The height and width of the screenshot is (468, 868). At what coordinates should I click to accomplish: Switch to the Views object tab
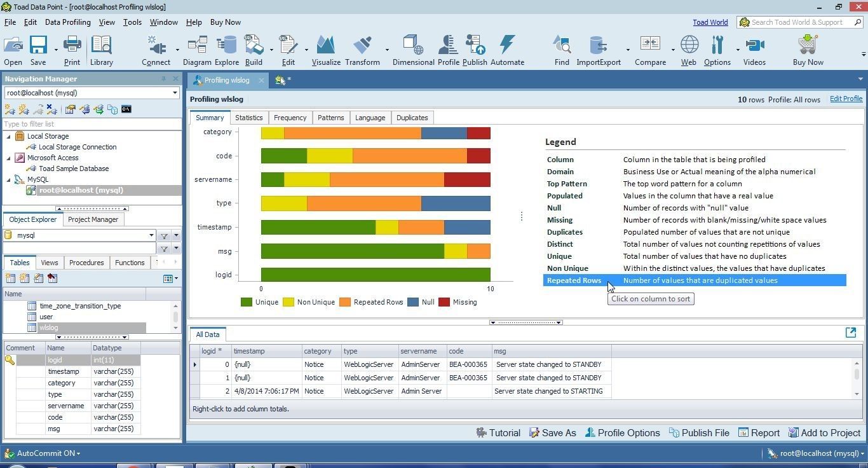(49, 263)
